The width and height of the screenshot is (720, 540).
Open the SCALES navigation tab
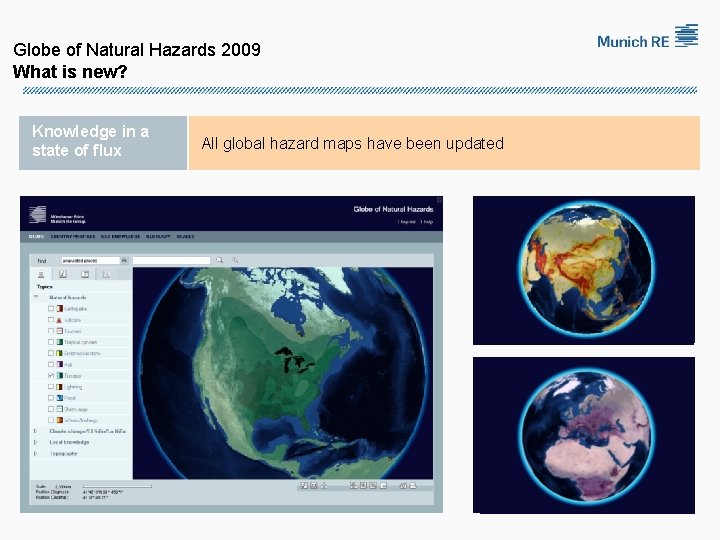point(185,236)
